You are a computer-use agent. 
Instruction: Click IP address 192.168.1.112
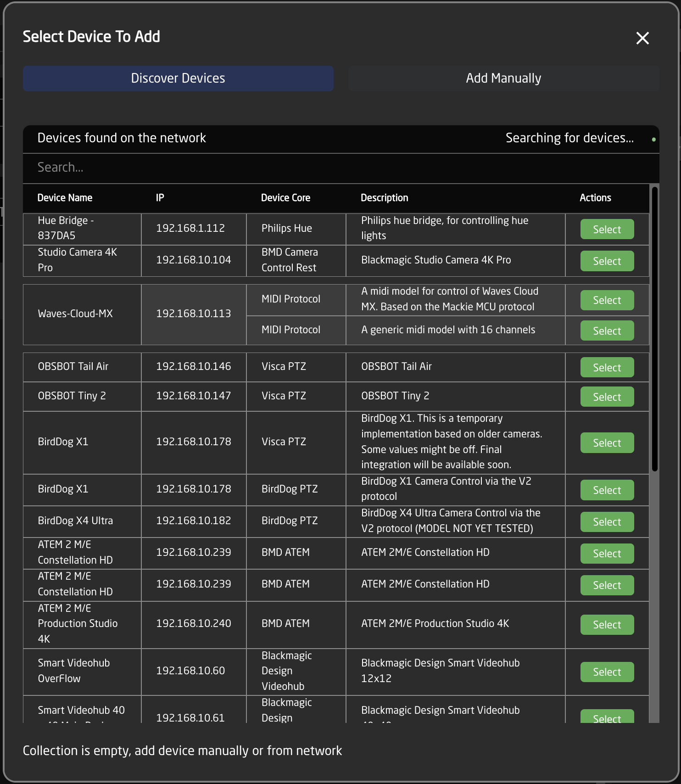(x=190, y=228)
